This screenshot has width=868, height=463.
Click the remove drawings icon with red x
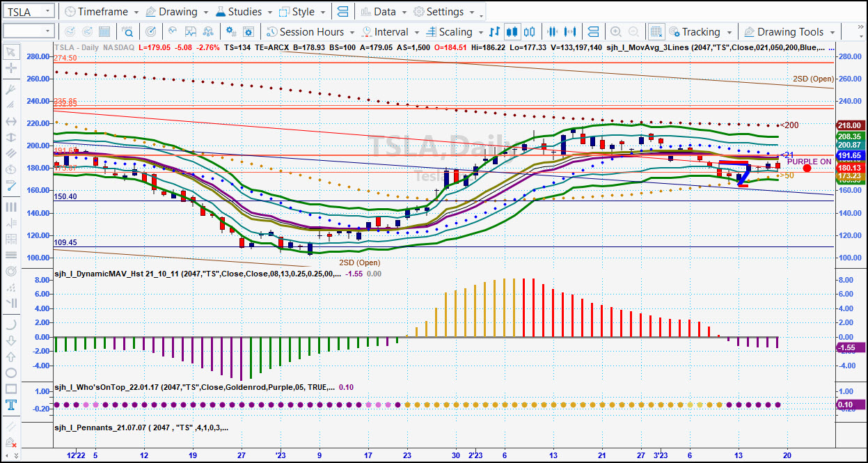(10, 444)
